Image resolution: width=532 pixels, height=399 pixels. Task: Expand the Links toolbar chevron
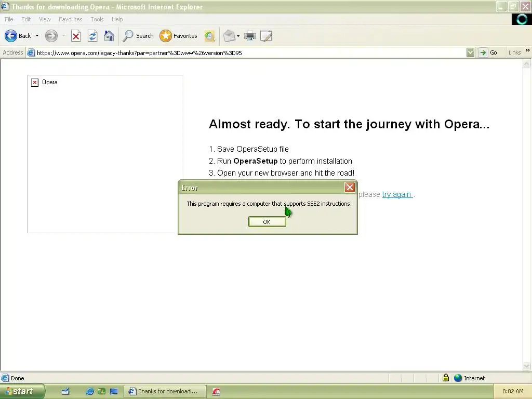point(528,50)
